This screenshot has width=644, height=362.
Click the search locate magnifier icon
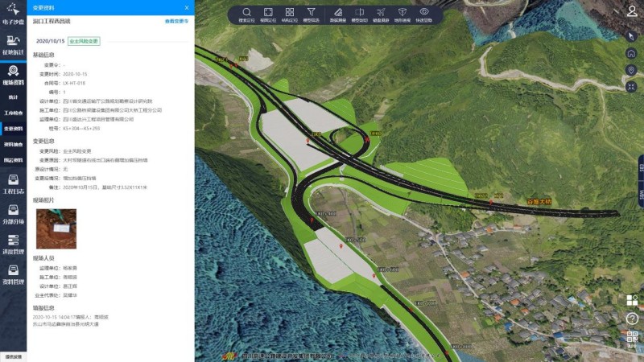[x=246, y=13]
